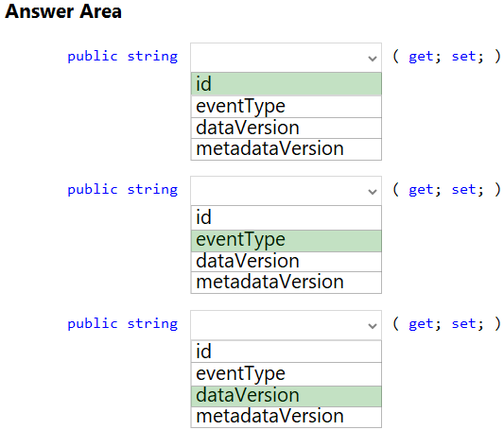Viewport: 504px width, 430px height.
Task: Select highlighted id in first list
Action: point(287,84)
